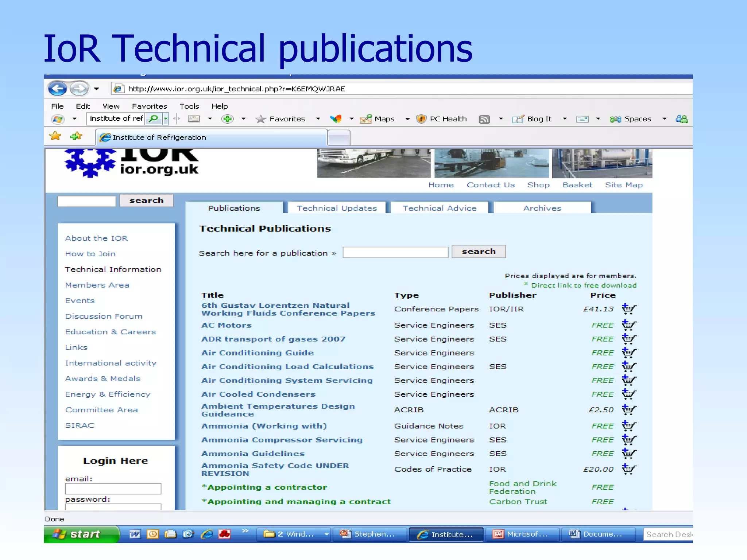This screenshot has width=747, height=560.
Task: Click the green plus toolbar icon
Action: pyautogui.click(x=228, y=119)
